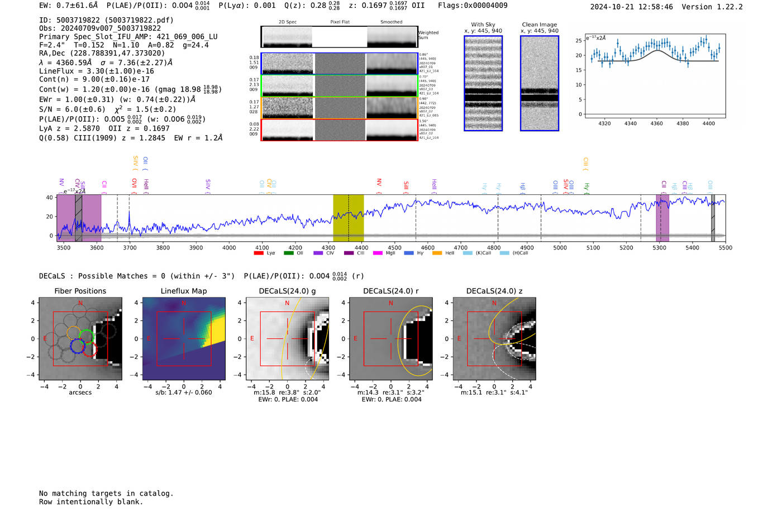Select the blue-bordered 2D spectrum row
Screen dimensions: 782x532
339,64
